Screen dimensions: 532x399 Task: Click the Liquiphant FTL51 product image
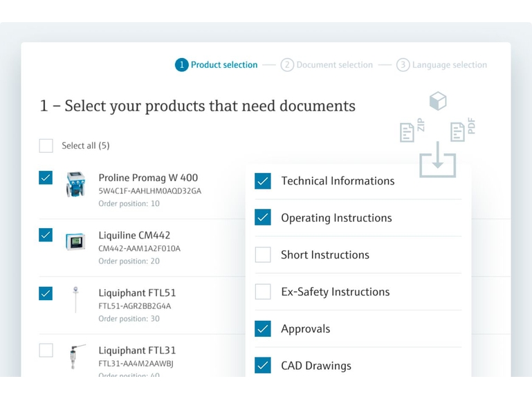click(x=75, y=299)
